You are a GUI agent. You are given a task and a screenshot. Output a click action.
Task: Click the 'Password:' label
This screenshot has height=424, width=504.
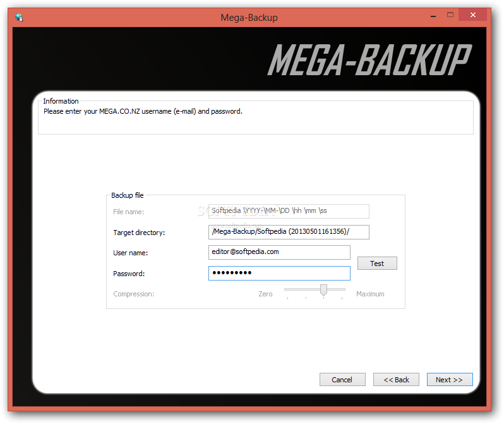(129, 274)
